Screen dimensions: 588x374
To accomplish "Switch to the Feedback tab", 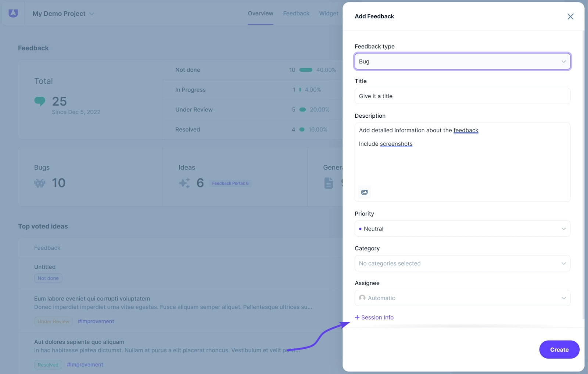I will pyautogui.click(x=296, y=14).
